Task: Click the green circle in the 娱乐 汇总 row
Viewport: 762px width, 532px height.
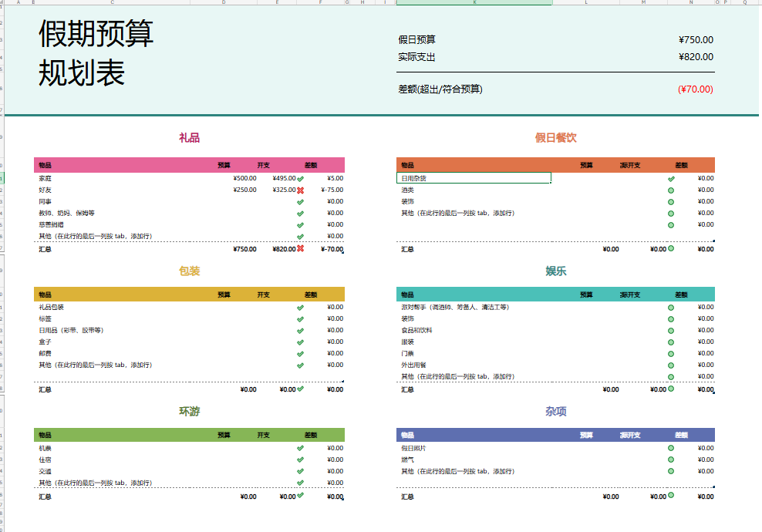Action: (671, 389)
